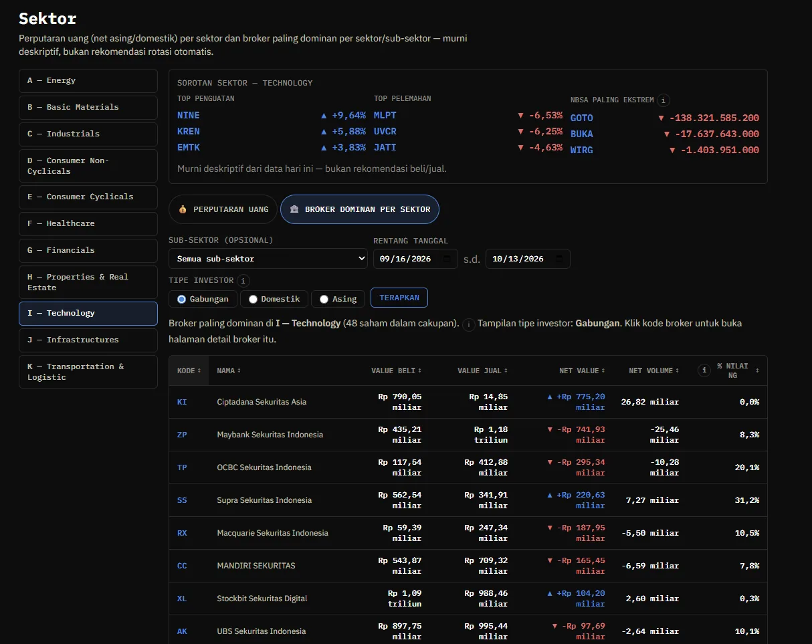Click info icon after '48 saham dalam cakupan'
The image size is (812, 644).
click(x=469, y=324)
